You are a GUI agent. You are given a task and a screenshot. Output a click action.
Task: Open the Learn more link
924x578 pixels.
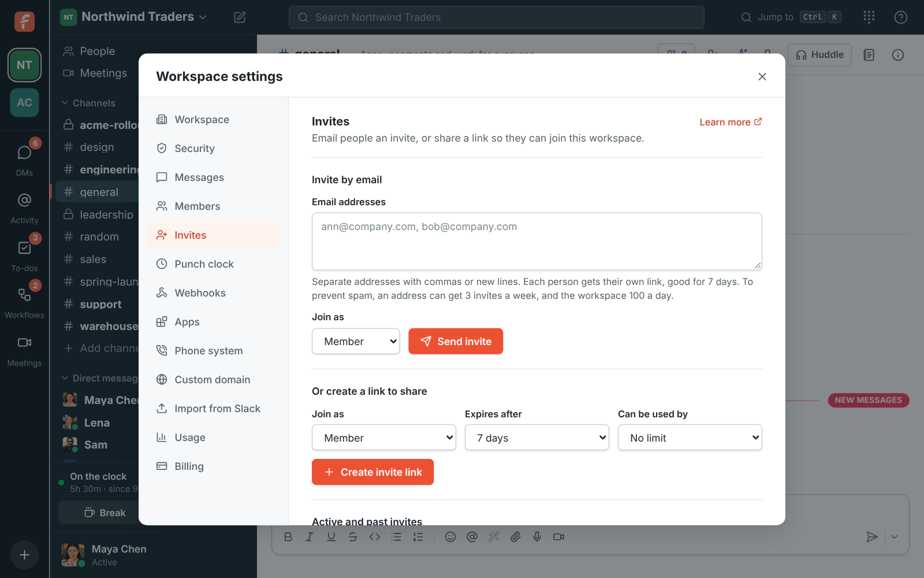731,122
